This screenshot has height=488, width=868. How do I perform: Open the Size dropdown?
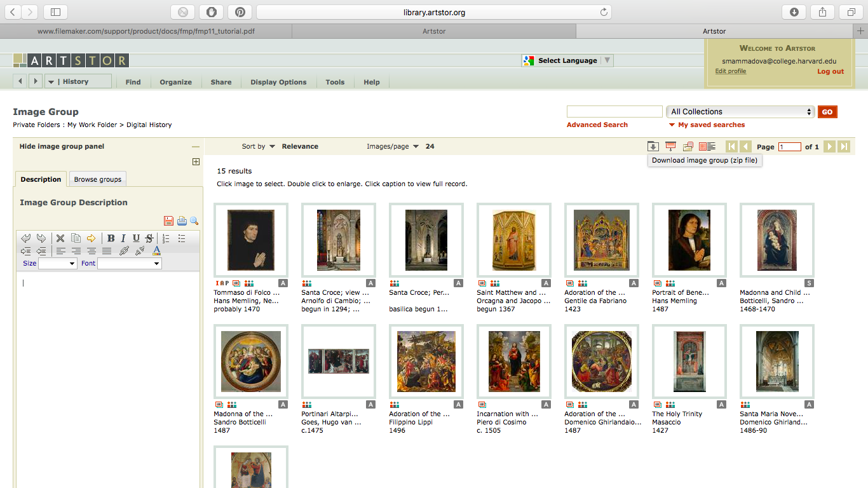pyautogui.click(x=58, y=263)
